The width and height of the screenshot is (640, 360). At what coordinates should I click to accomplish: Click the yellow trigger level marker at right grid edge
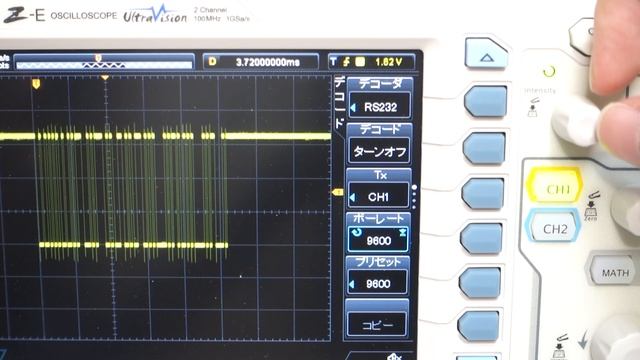pyautogui.click(x=338, y=192)
